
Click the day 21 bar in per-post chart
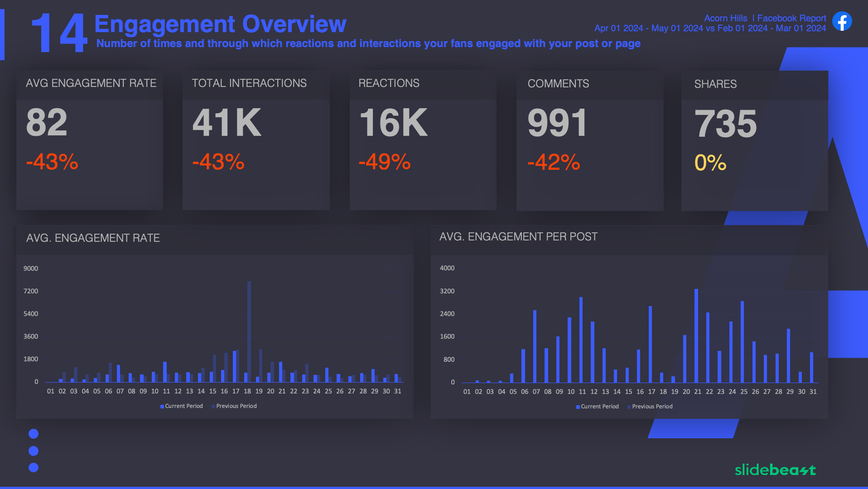[696, 336]
